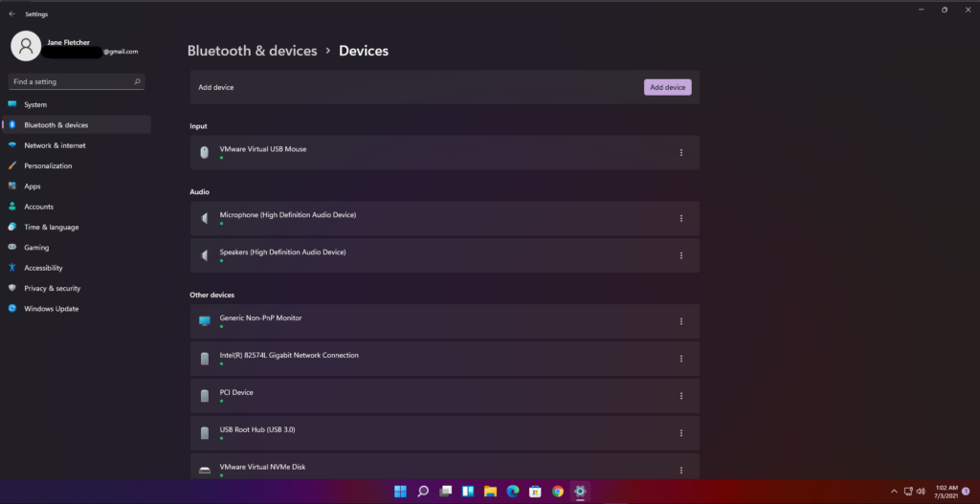The height and width of the screenshot is (504, 980).
Task: Open more options for USB Root Hub
Action: tap(681, 433)
